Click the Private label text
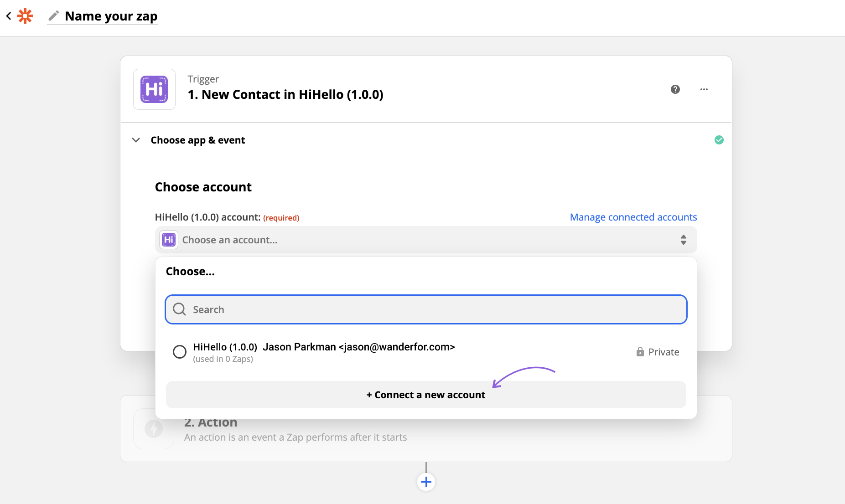845x504 pixels. pyautogui.click(x=664, y=352)
